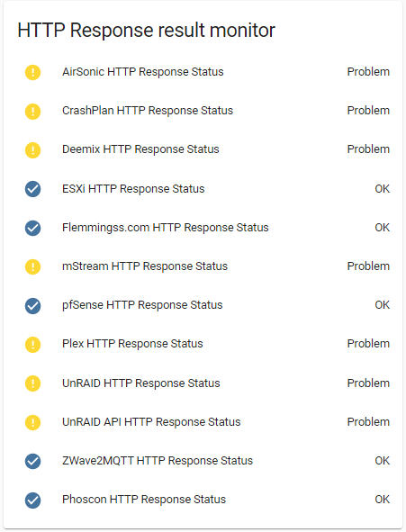Click the OK state for pfSense

point(383,305)
